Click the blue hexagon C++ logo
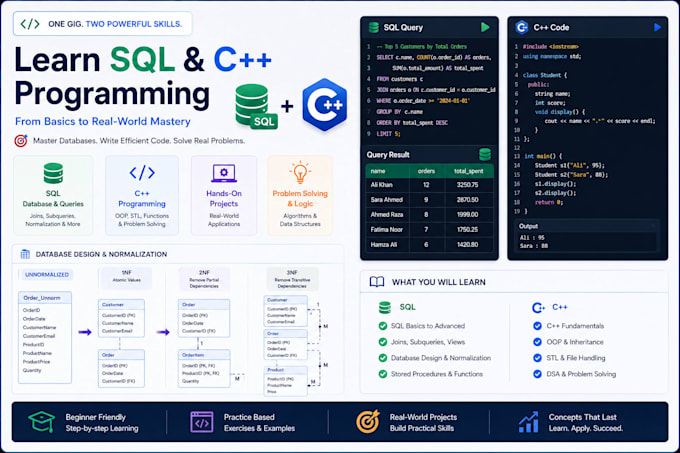 point(325,105)
